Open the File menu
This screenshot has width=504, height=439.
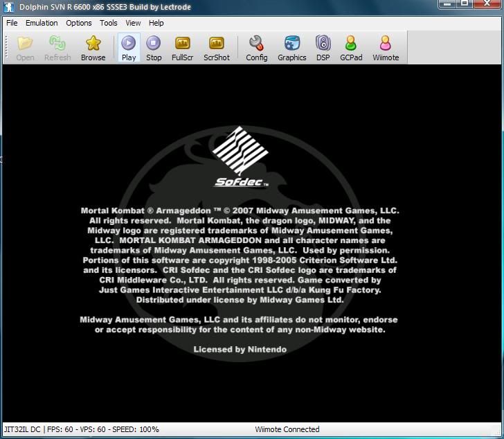(x=12, y=23)
